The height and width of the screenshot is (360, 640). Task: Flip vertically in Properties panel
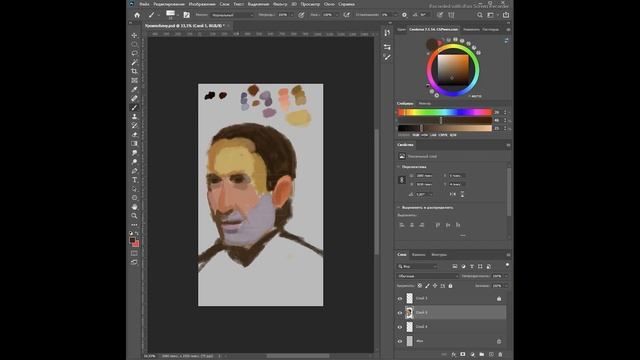(x=462, y=194)
